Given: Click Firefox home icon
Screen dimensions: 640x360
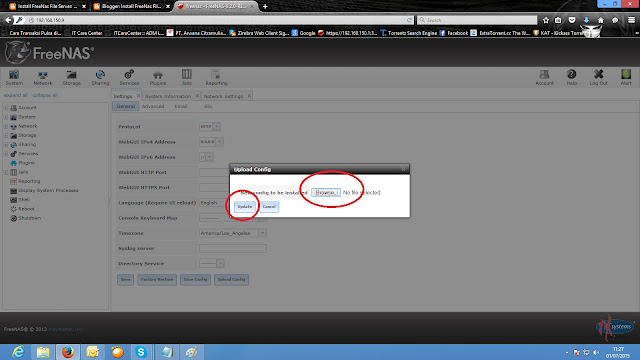Looking at the screenshot, I should click(600, 20).
